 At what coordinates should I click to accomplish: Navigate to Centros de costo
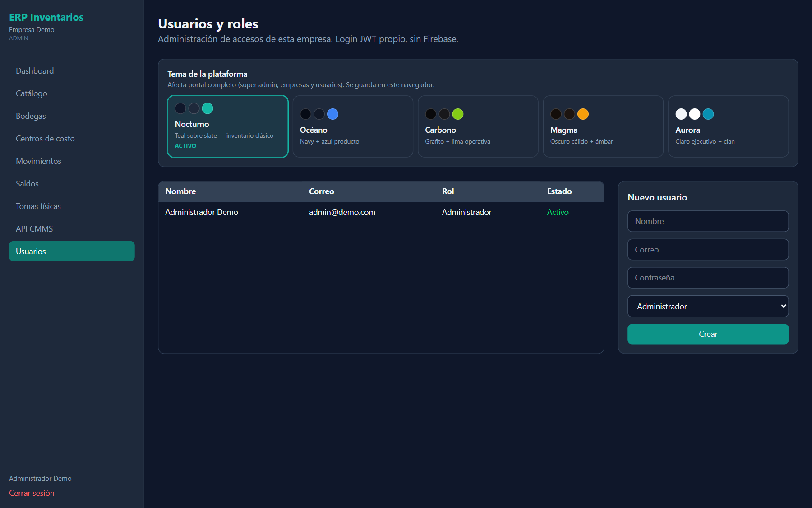coord(72,139)
